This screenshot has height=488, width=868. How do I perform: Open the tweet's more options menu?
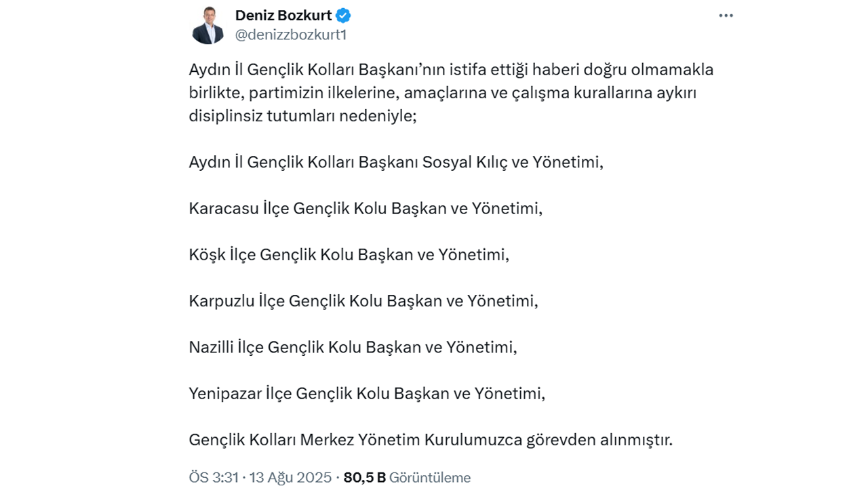pos(726,16)
